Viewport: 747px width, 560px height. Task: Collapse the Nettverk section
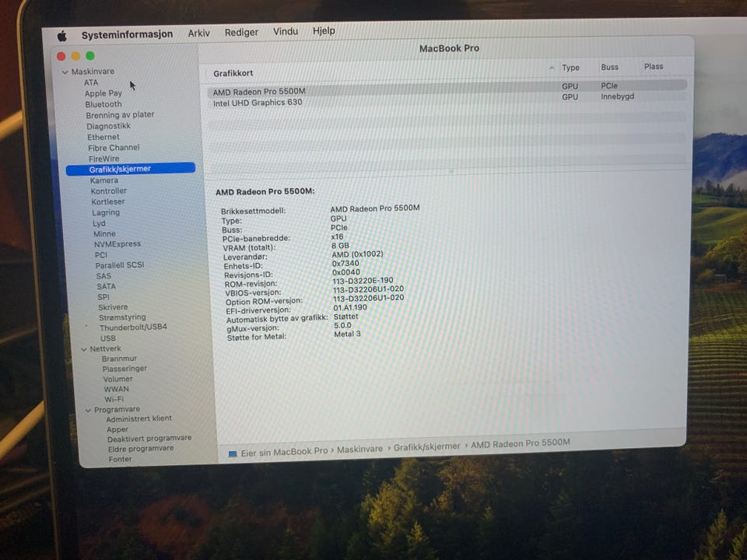click(84, 349)
